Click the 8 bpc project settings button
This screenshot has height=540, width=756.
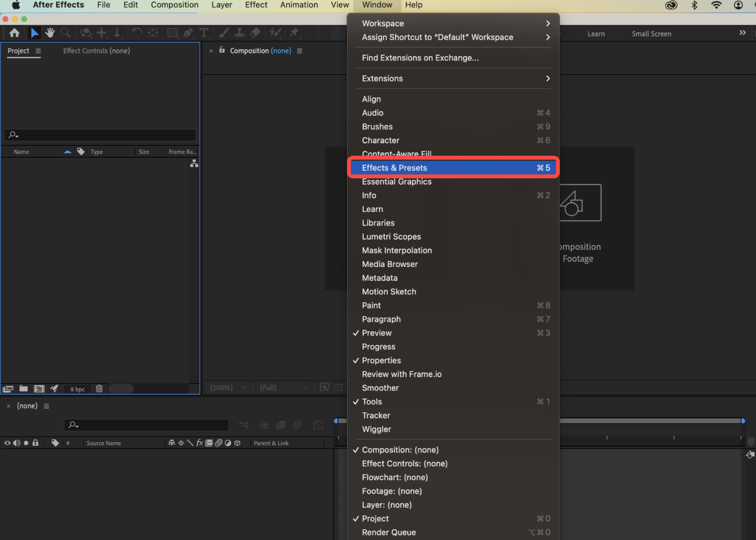[77, 389]
